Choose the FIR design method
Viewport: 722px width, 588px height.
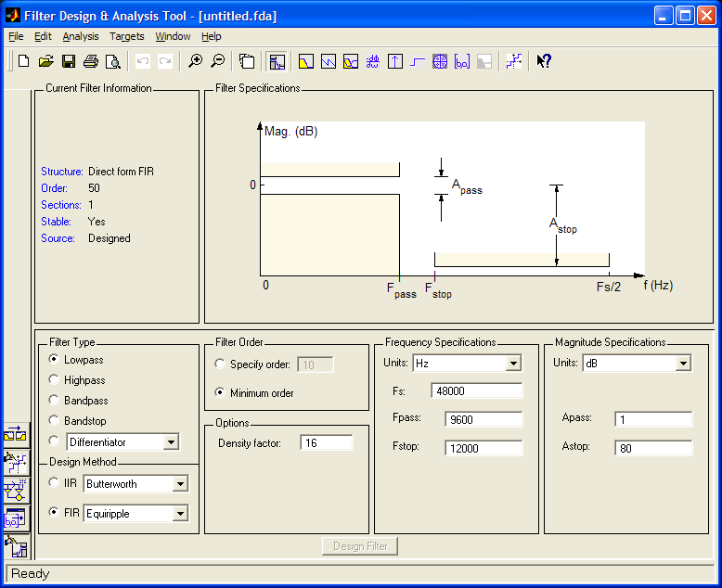[x=54, y=512]
